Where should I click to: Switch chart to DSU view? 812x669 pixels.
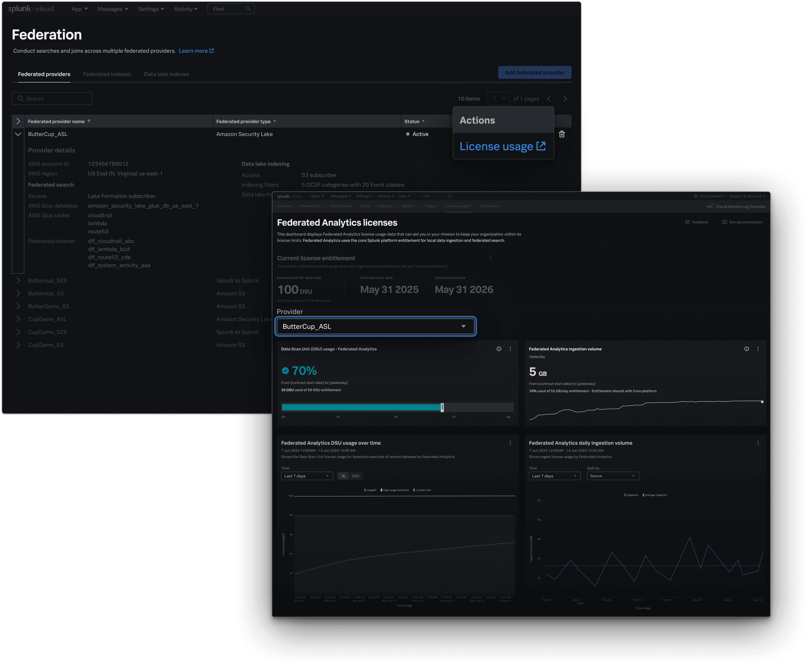356,476
